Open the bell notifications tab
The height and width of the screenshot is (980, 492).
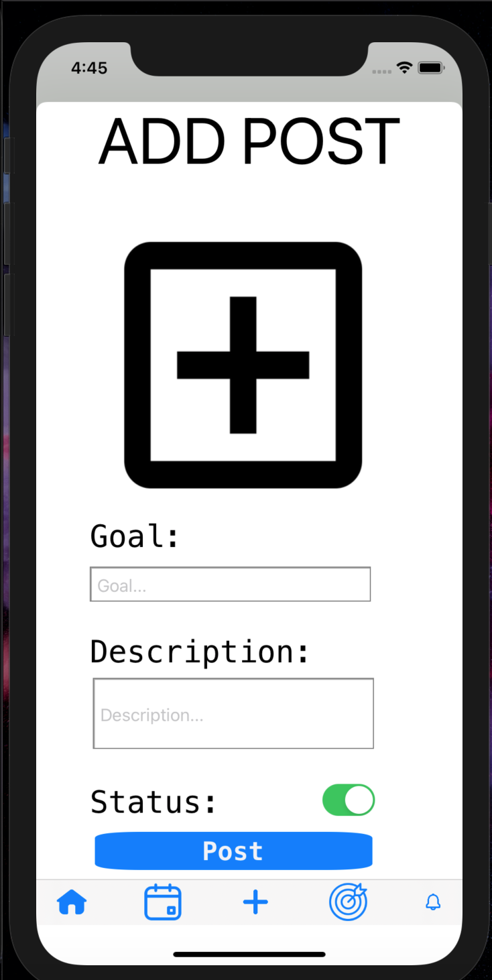434,902
